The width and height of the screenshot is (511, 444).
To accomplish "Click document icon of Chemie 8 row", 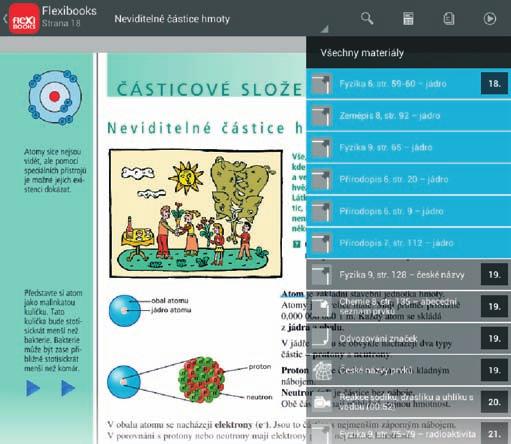I will click(x=321, y=307).
